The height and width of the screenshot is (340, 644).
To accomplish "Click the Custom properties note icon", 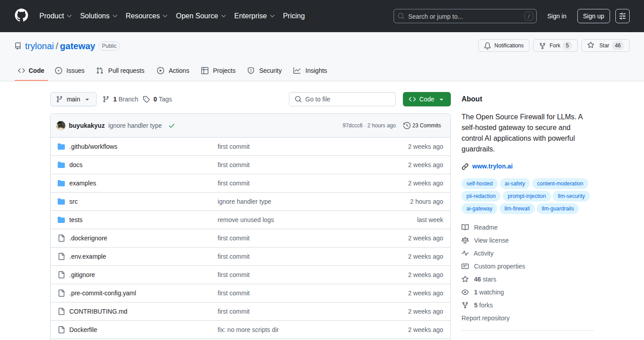I will (x=465, y=266).
